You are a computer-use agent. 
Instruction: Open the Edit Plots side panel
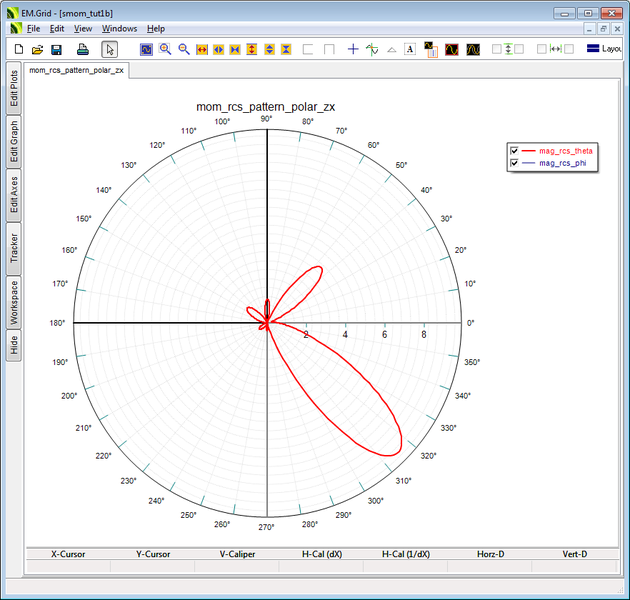coord(14,88)
